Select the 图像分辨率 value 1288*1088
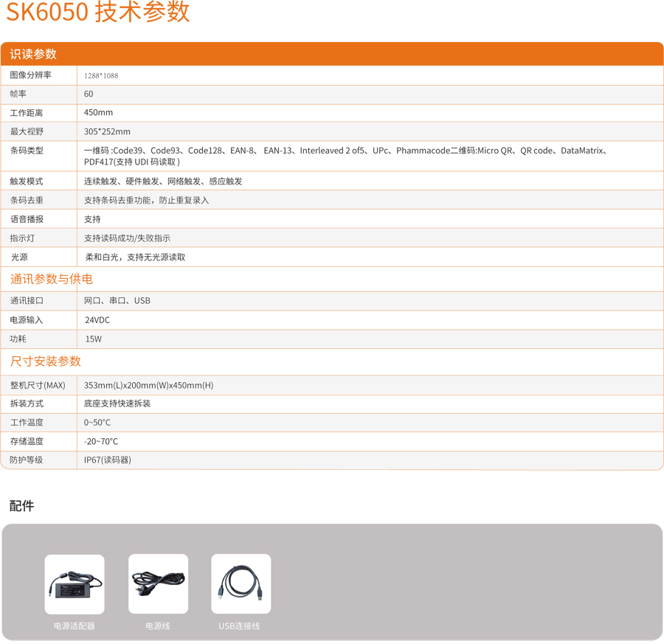Image resolution: width=664 pixels, height=644 pixels. pos(101,75)
